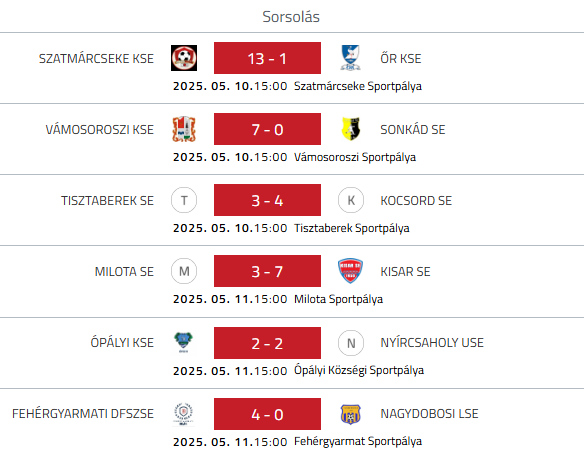Viewport: 584px width, 461px height.
Task: Click the Kisar SE shield logo
Action: coord(350,271)
